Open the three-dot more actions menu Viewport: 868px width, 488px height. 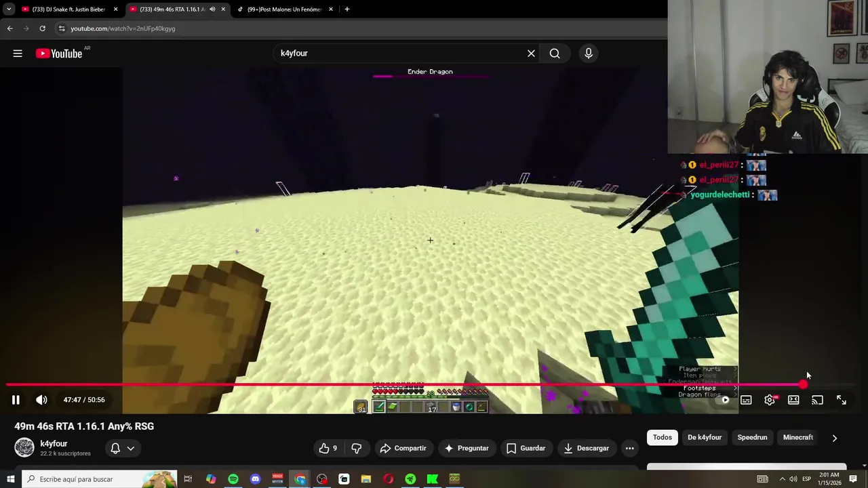tap(629, 448)
